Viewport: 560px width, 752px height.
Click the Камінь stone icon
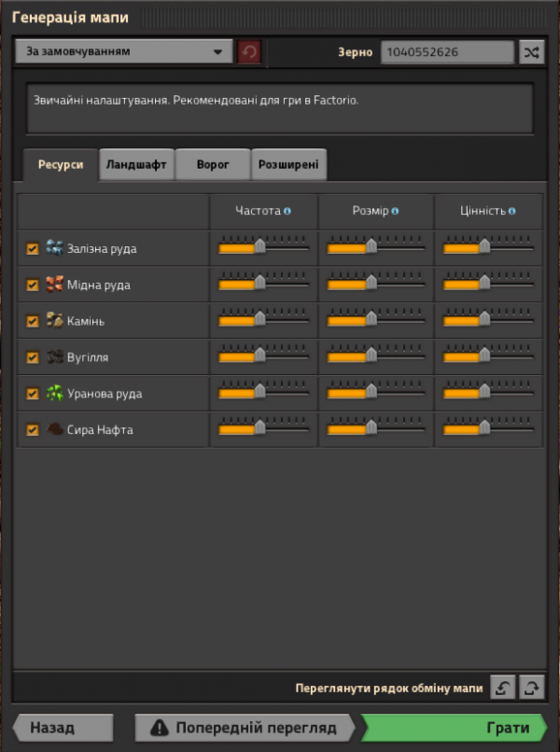click(x=55, y=320)
